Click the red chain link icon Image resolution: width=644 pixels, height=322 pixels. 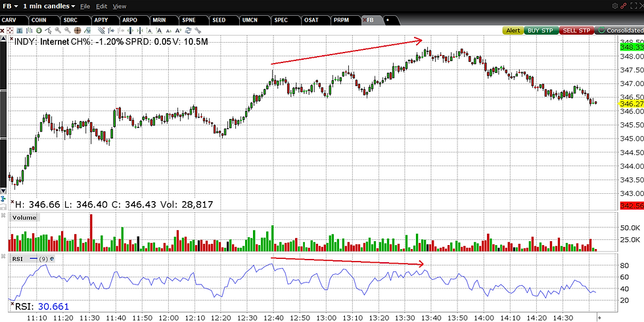click(624, 6)
